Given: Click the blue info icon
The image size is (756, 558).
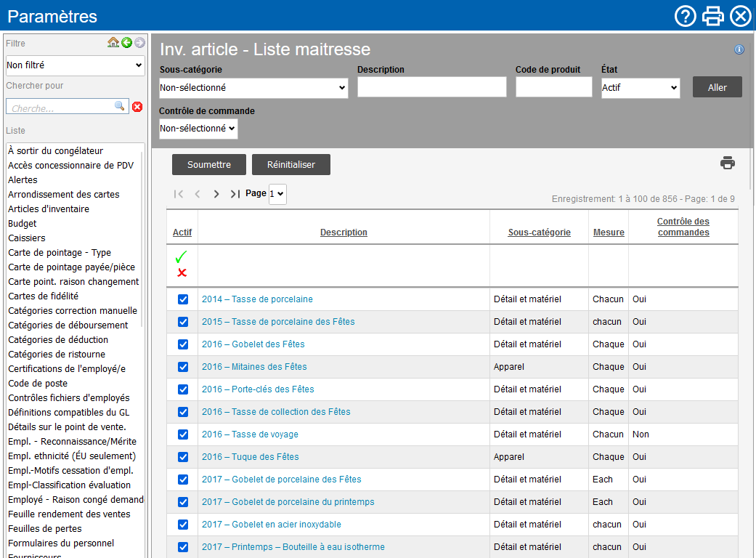Looking at the screenshot, I should pyautogui.click(x=739, y=49).
